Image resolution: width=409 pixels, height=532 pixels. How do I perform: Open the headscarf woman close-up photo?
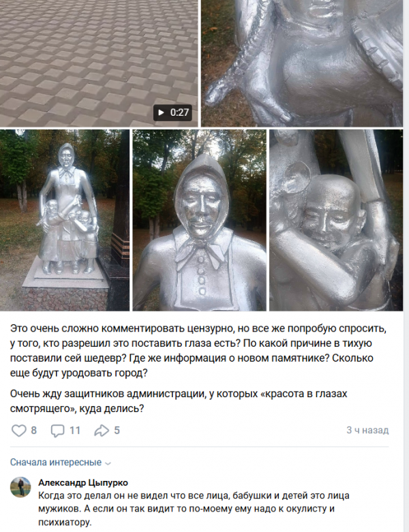coord(199,220)
